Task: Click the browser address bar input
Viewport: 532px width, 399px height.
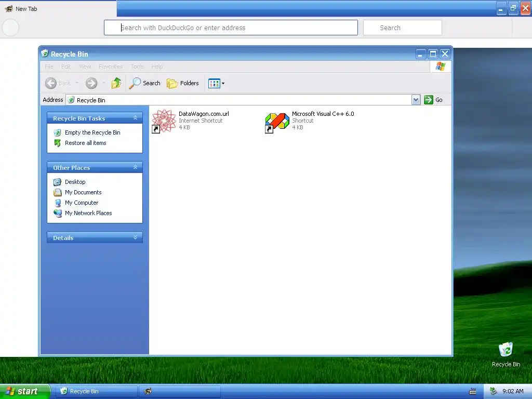Action: tap(231, 28)
